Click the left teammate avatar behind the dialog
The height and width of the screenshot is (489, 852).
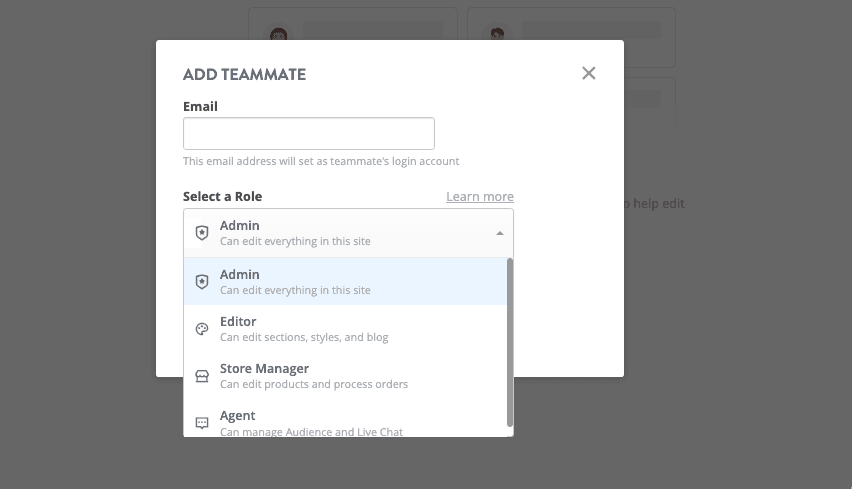[279, 36]
